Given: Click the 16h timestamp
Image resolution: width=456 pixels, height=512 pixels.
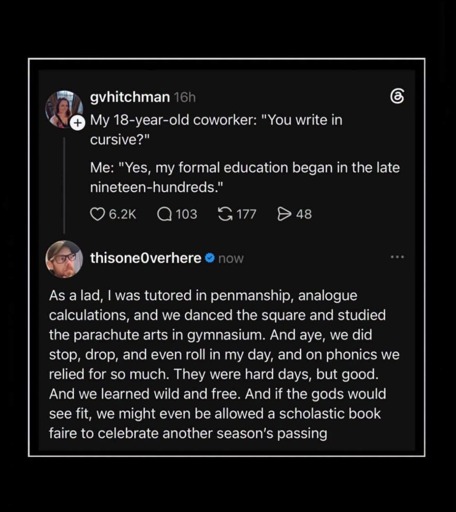Looking at the screenshot, I should tap(185, 97).
